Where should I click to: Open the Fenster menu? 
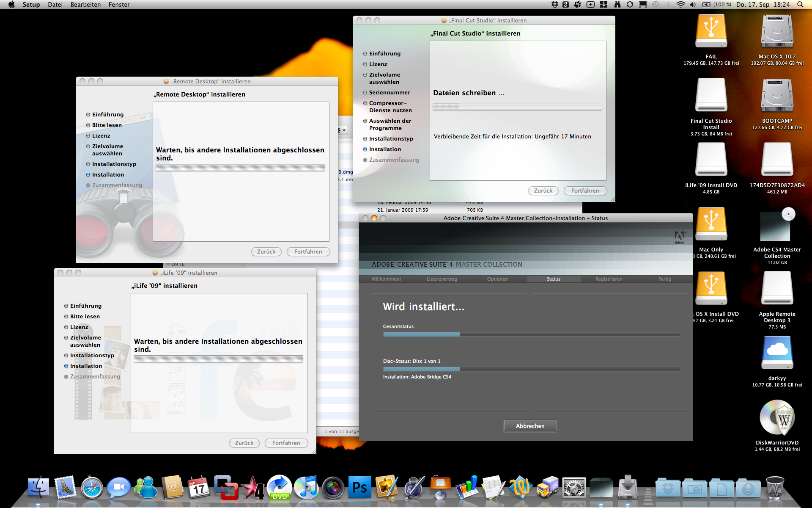click(x=119, y=4)
